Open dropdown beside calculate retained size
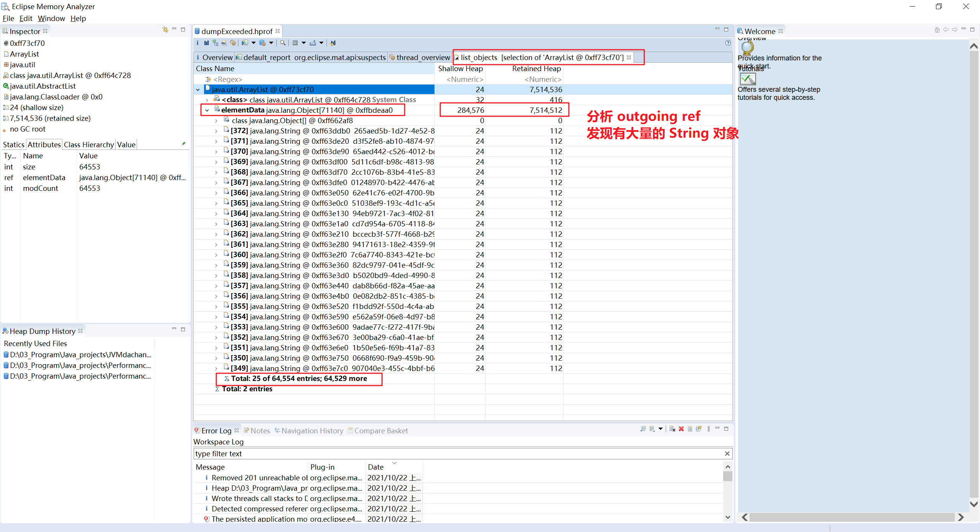Screen dimensions: 980x532 coord(304,43)
